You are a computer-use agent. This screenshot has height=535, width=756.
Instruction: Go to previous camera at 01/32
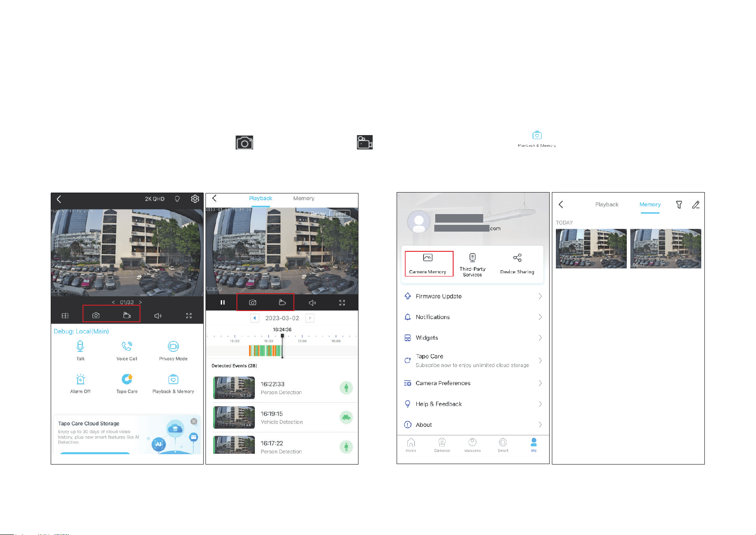pyautogui.click(x=113, y=303)
